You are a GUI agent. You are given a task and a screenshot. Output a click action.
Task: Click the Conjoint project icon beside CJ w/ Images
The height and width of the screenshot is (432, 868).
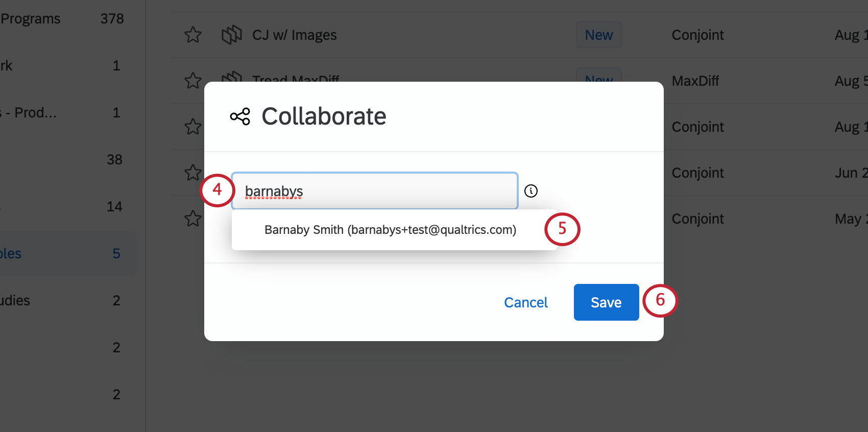pos(231,35)
